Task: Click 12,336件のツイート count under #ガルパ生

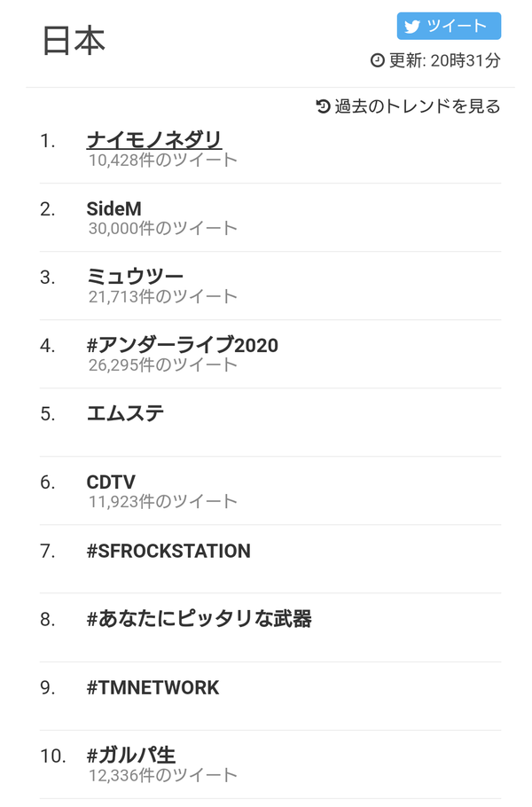Action: click(x=162, y=775)
